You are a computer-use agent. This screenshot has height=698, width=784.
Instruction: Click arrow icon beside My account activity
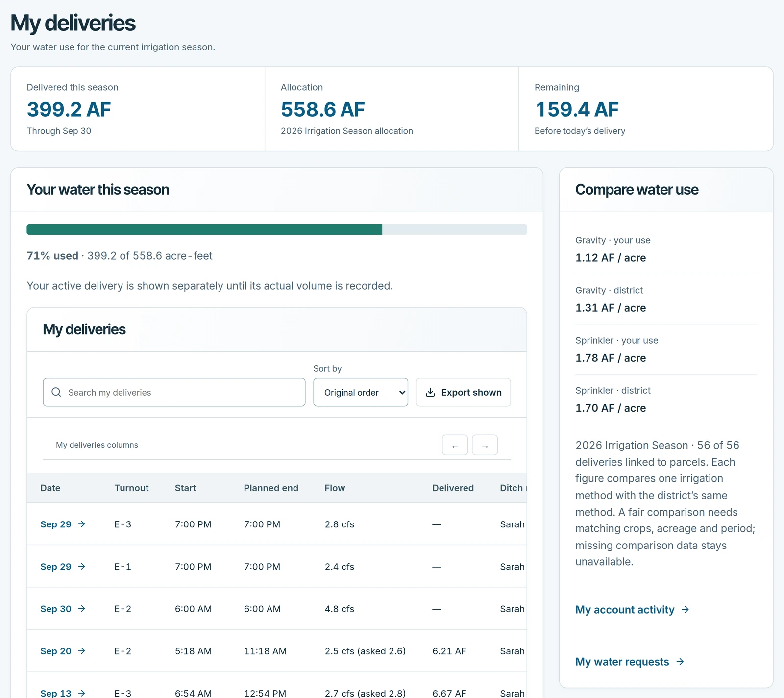click(x=686, y=609)
